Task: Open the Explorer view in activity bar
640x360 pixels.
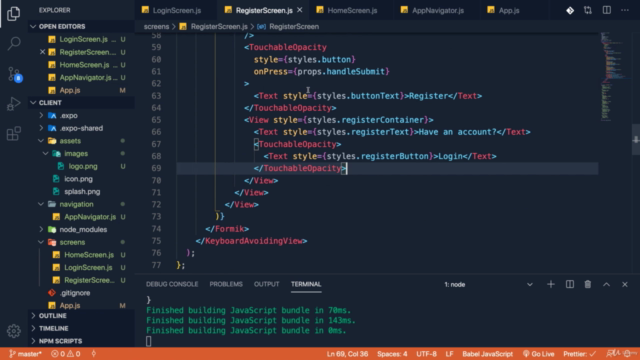Action: coord(13,13)
